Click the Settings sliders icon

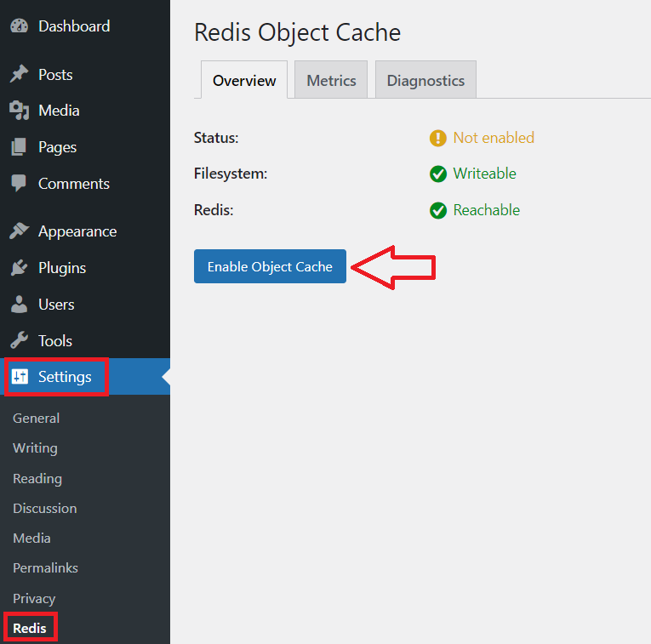tap(20, 376)
